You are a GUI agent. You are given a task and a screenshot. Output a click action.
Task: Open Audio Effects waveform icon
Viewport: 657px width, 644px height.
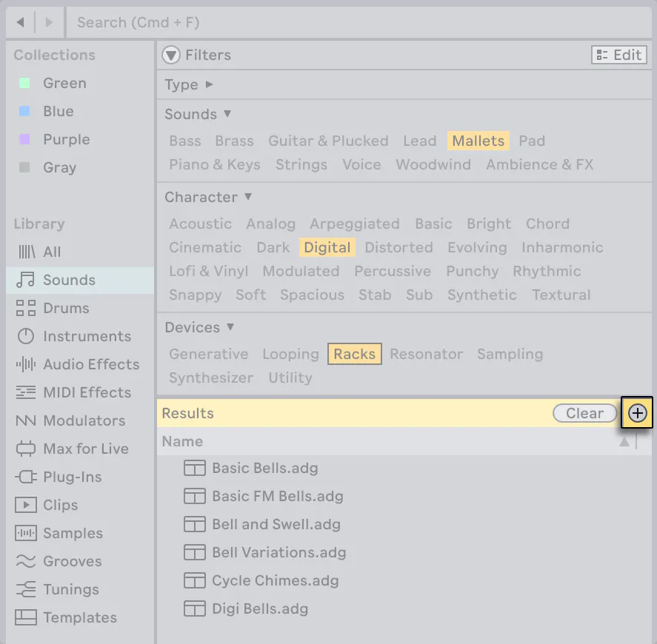[x=26, y=364]
